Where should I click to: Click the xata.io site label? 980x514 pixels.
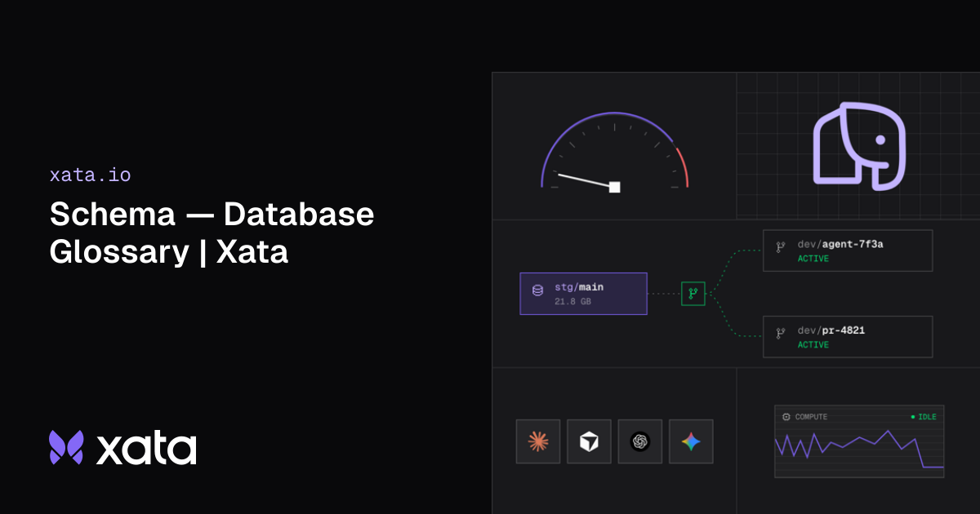click(90, 175)
